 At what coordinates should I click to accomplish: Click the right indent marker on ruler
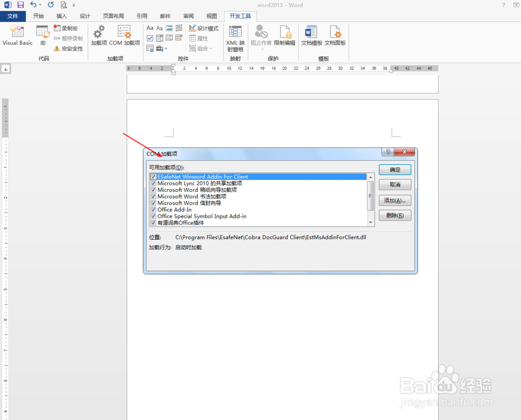click(391, 71)
